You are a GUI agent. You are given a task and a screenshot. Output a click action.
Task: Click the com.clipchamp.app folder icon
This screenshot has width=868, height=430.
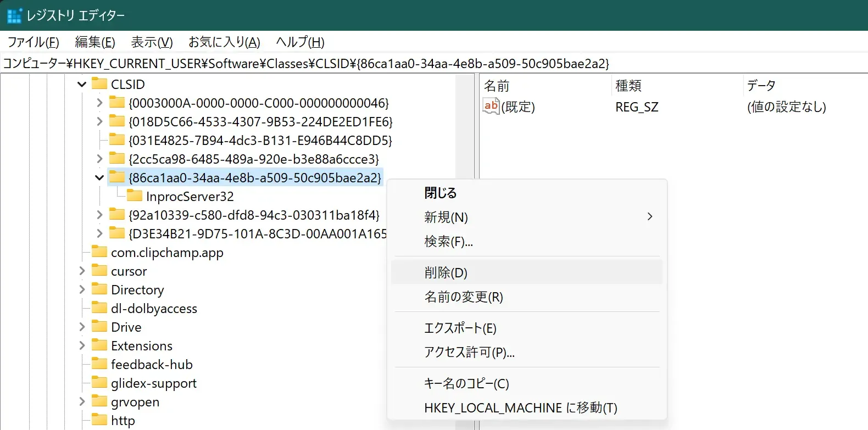[x=99, y=252]
